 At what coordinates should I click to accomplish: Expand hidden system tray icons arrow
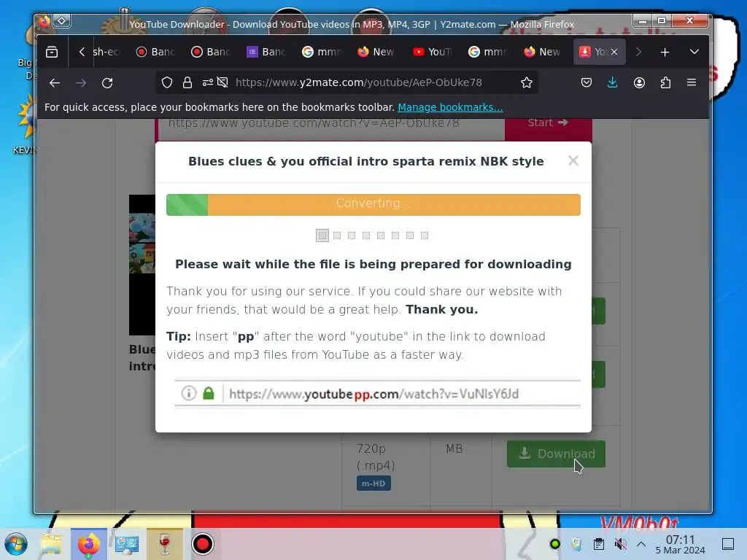point(640,544)
